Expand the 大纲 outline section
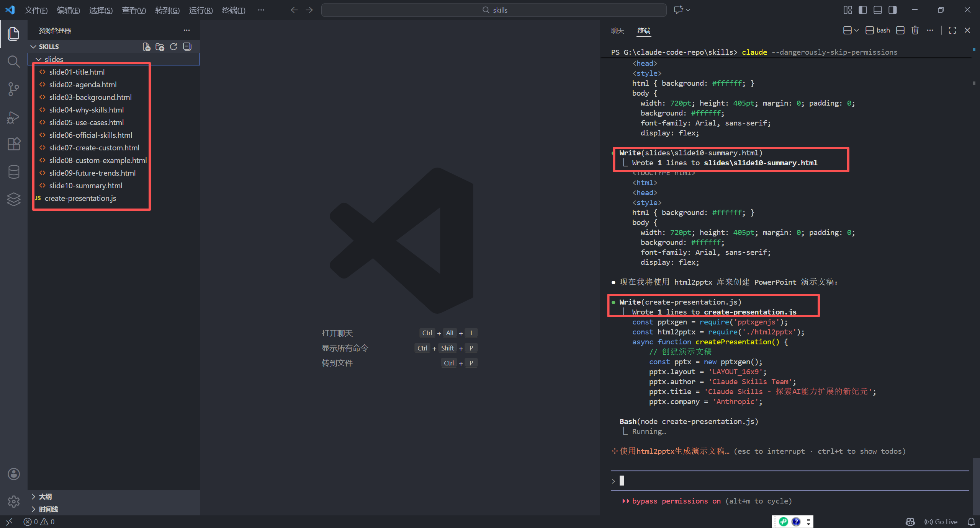 tap(33, 497)
